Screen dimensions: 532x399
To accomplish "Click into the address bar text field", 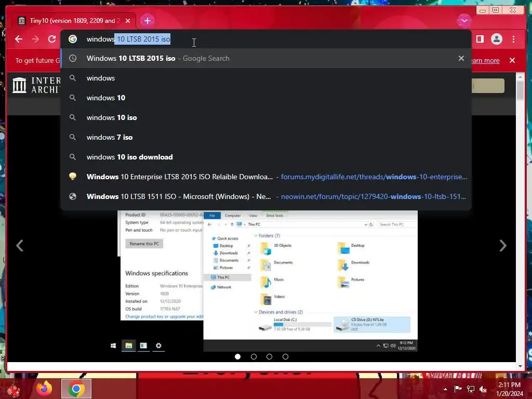I will click(266, 39).
